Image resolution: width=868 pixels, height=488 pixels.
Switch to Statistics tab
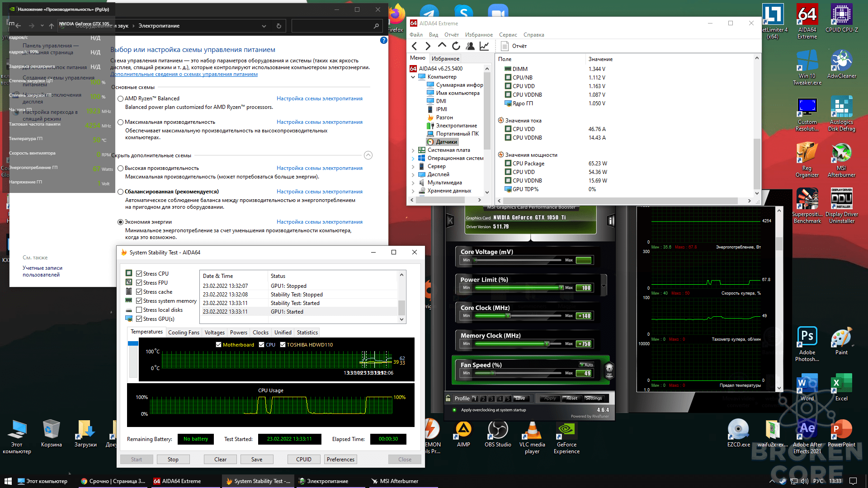(307, 332)
